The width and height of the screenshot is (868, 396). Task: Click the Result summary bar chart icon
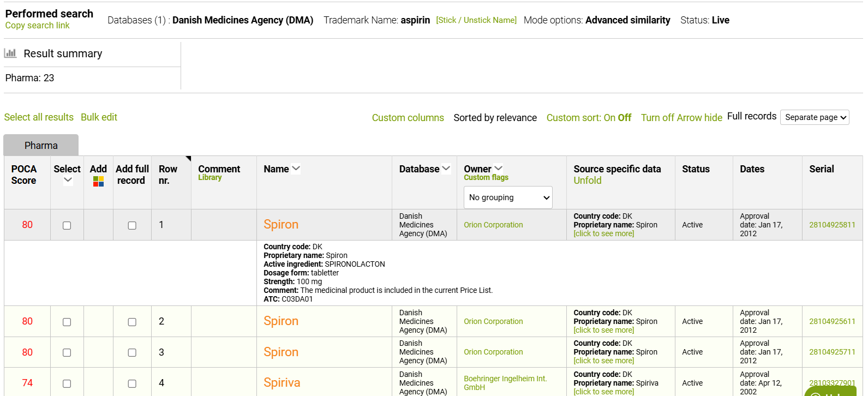(x=10, y=53)
